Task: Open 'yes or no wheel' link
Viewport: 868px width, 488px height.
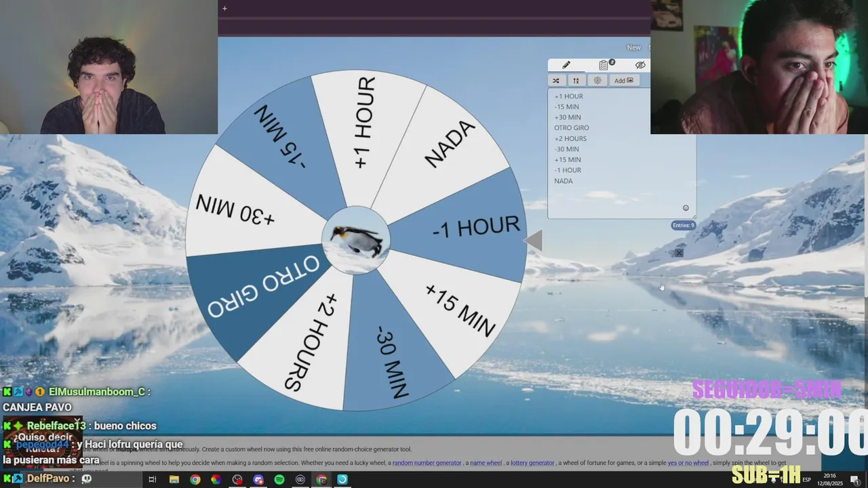Action: pyautogui.click(x=688, y=463)
